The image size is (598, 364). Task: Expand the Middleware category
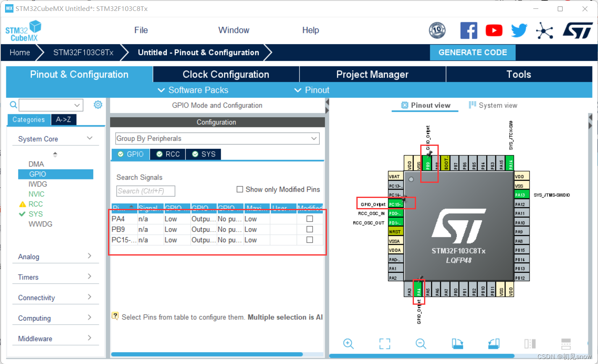[90, 338]
